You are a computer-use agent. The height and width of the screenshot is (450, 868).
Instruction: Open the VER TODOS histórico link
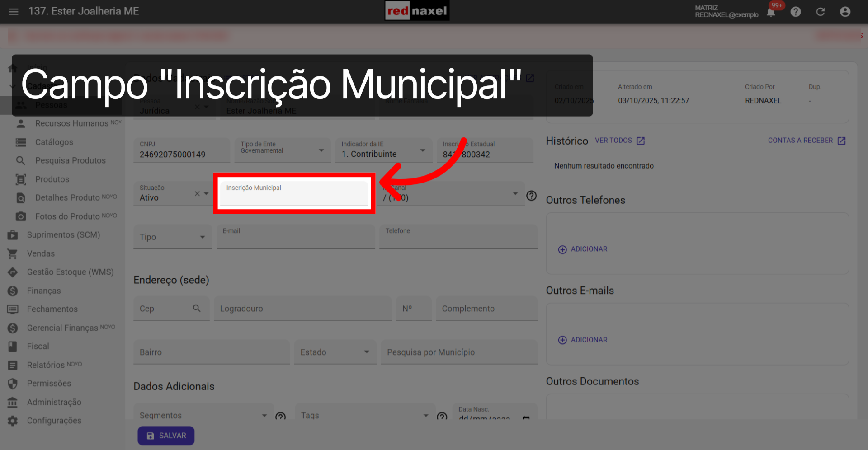tap(613, 141)
